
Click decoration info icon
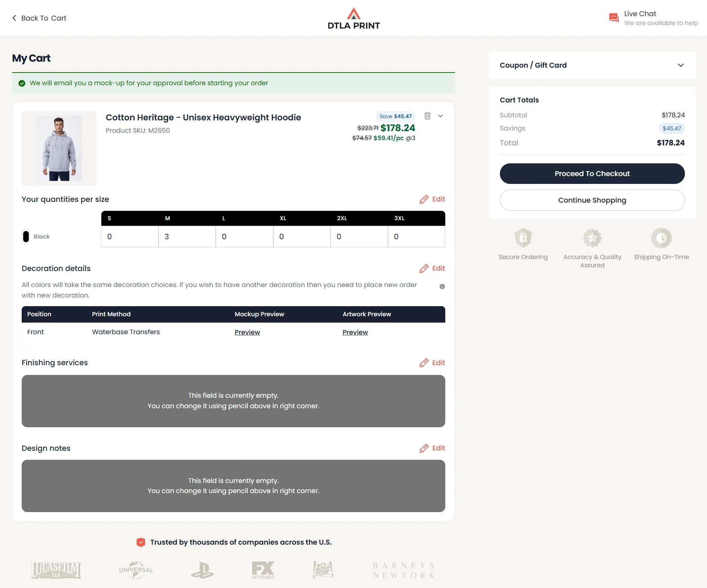coord(442,287)
